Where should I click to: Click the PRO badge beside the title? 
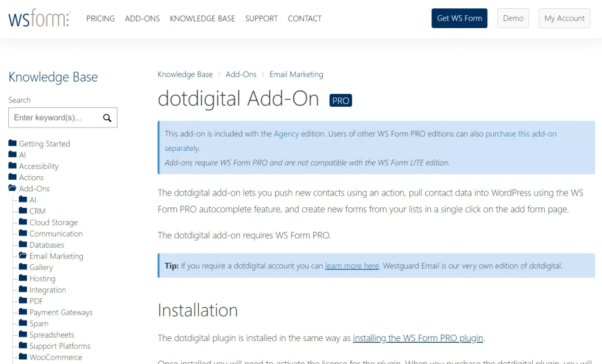(x=340, y=100)
